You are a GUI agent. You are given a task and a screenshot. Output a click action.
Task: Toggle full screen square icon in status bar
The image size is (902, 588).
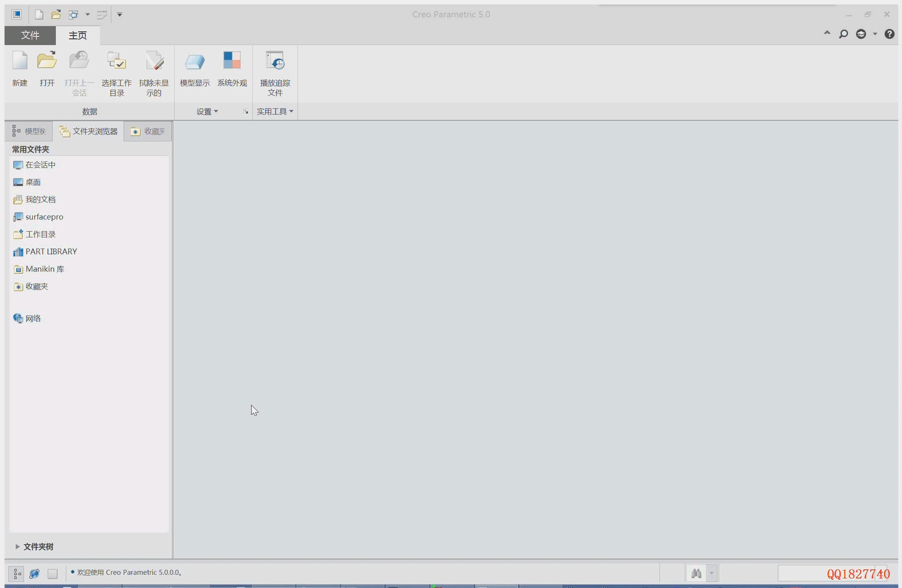[53, 574]
